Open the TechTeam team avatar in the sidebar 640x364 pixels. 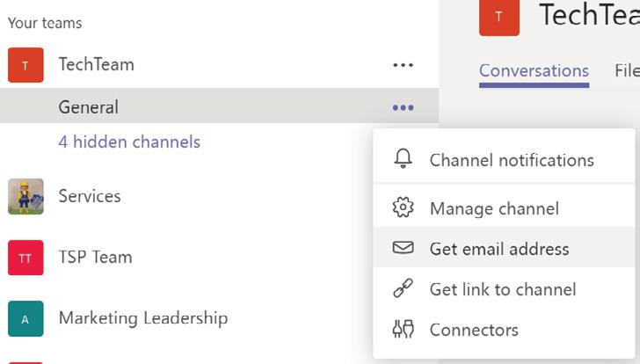point(25,65)
